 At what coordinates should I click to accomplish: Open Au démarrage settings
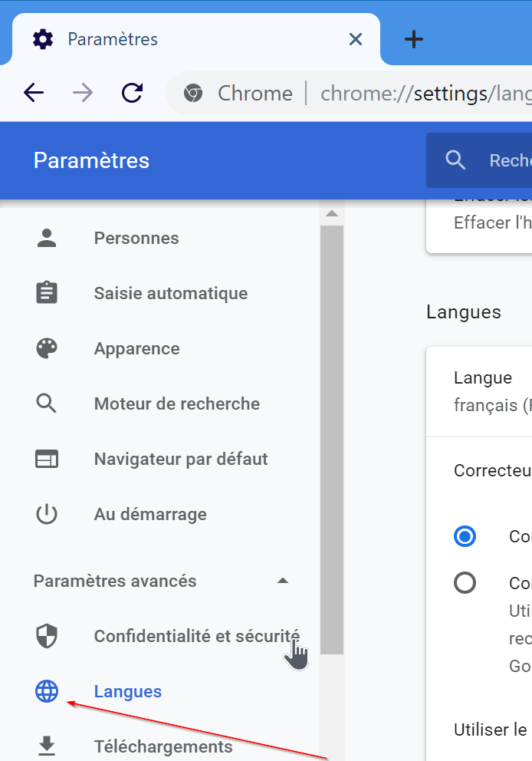tap(150, 515)
